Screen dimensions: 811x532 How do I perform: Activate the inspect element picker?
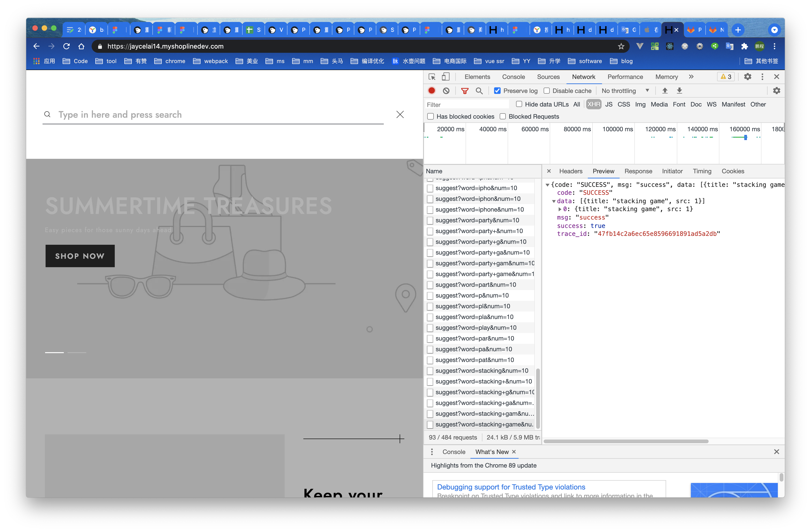[432, 77]
